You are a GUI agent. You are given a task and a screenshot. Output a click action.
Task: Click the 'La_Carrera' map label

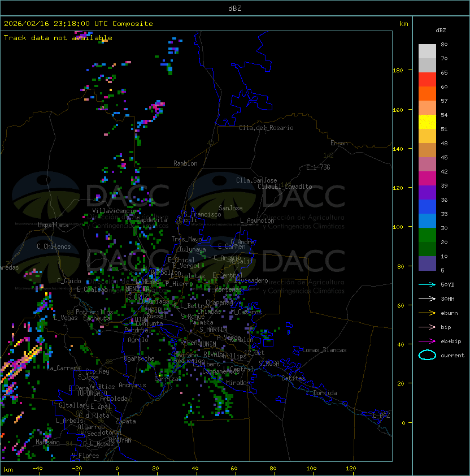[64, 368]
